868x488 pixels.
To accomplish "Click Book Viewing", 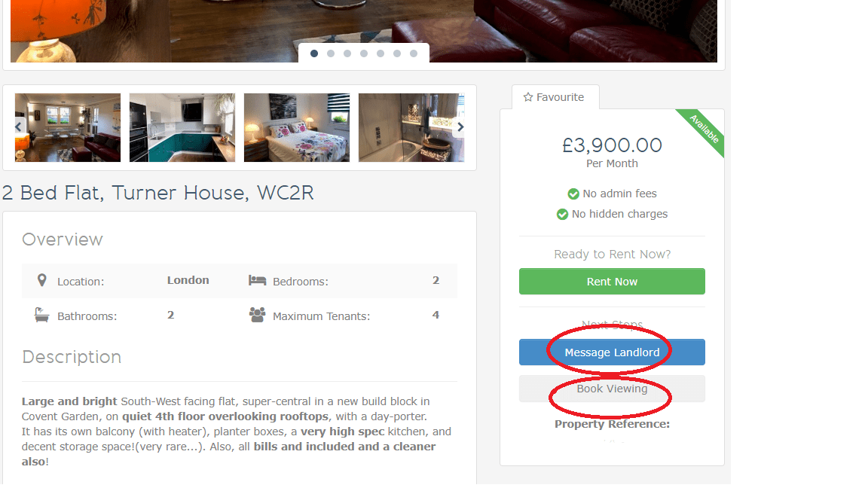I will (612, 389).
